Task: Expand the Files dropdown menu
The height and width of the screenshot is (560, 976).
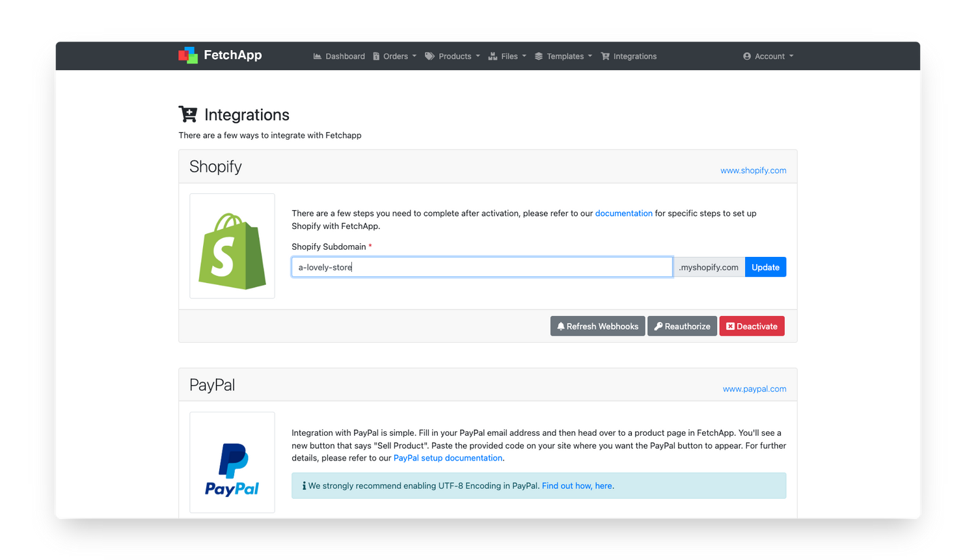Action: point(509,57)
